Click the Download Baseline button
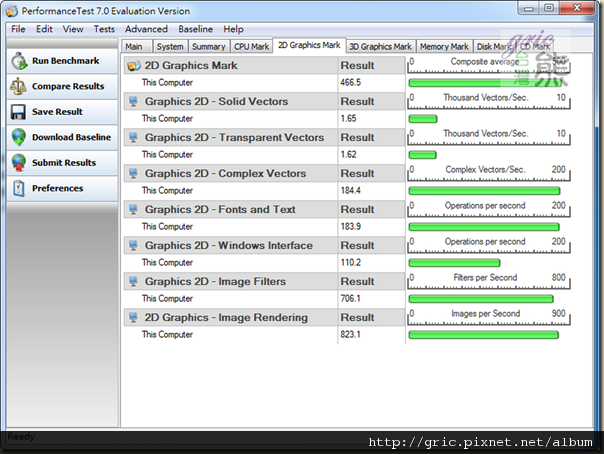This screenshot has width=604, height=454. click(x=62, y=137)
